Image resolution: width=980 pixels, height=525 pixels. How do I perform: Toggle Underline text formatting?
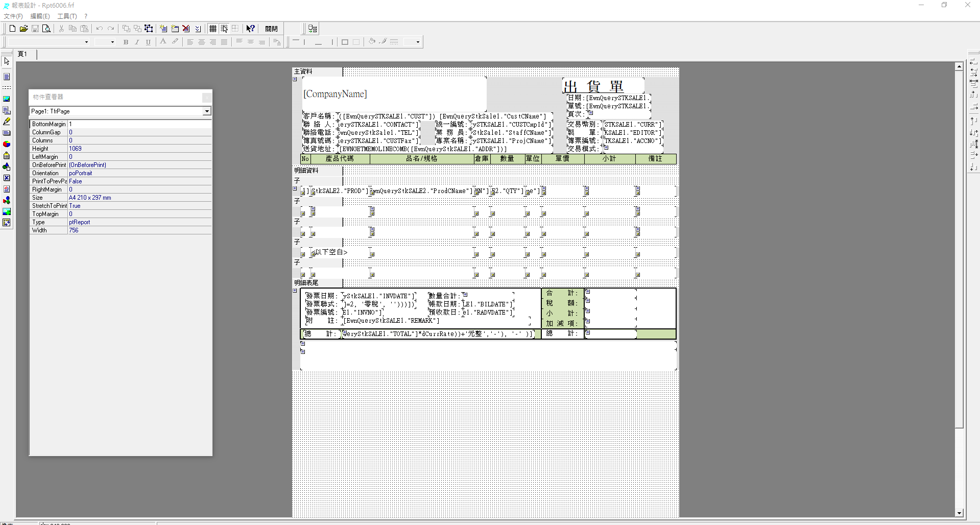point(148,42)
